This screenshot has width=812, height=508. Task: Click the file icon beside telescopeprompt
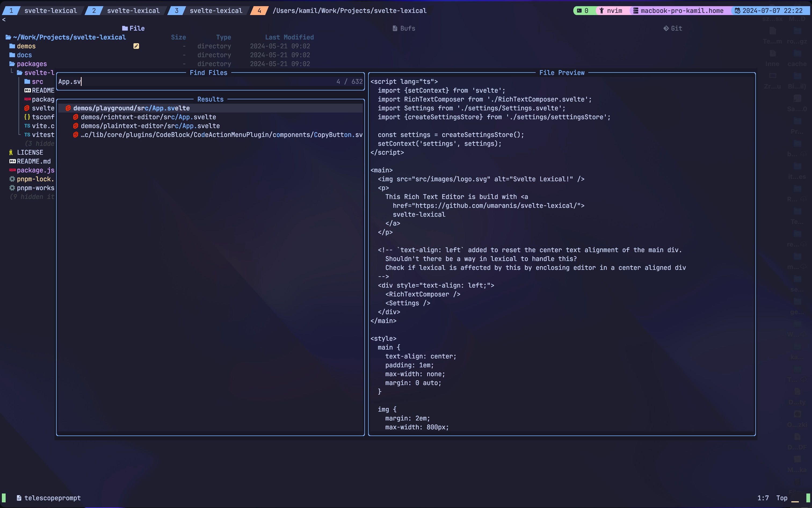[x=19, y=498]
